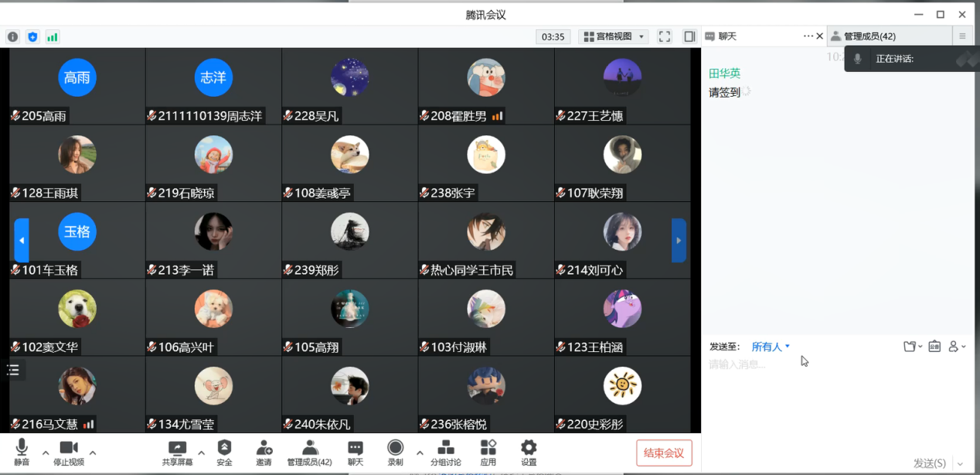Open the Invite (邀请) icon

(x=264, y=453)
